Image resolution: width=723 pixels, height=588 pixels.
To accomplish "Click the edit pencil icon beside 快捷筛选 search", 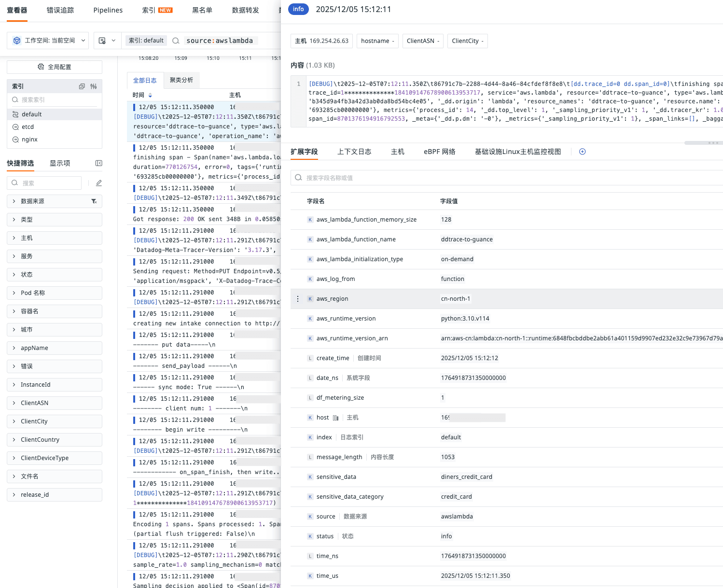I will click(x=98, y=182).
